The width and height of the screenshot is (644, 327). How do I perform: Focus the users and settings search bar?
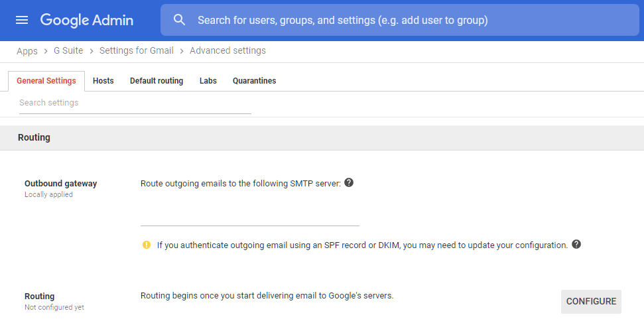click(x=400, y=20)
